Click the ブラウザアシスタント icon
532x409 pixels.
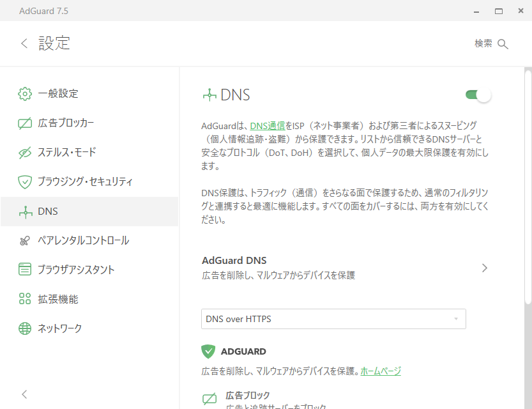pos(25,270)
